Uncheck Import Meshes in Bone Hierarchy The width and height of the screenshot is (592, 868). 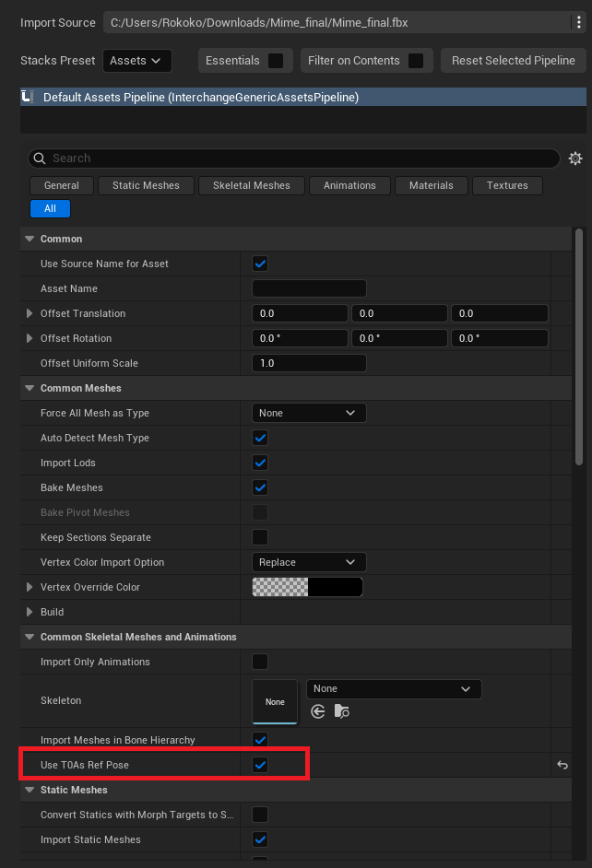click(x=260, y=740)
